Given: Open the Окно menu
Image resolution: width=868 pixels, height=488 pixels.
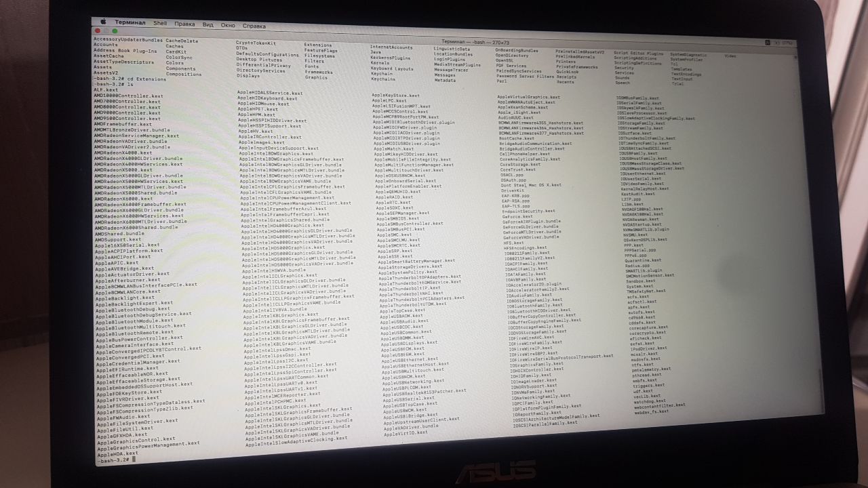Looking at the screenshot, I should [x=228, y=25].
